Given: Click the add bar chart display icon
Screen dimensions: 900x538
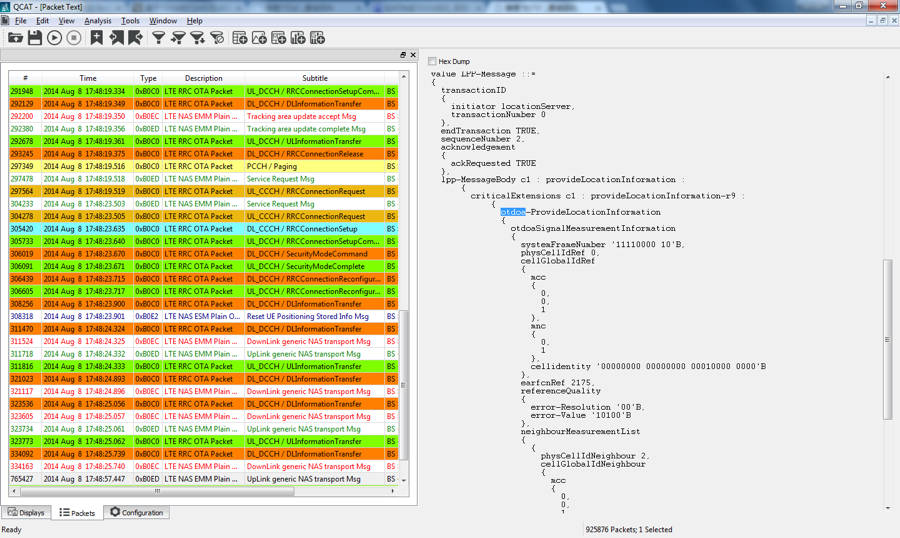Looking at the screenshot, I should pos(298,38).
